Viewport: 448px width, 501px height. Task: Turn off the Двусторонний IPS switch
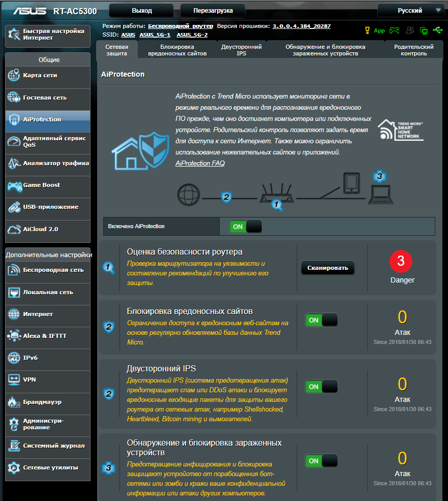click(321, 387)
